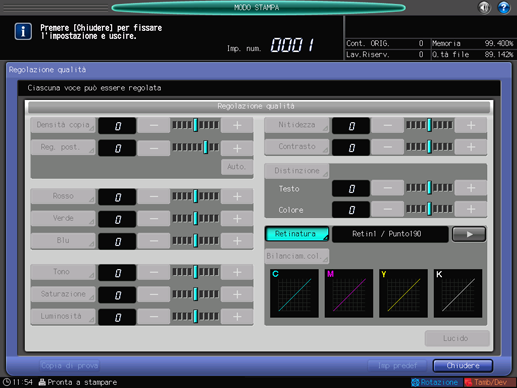Select the Densità copia label button
517x388 pixels.
pos(63,125)
